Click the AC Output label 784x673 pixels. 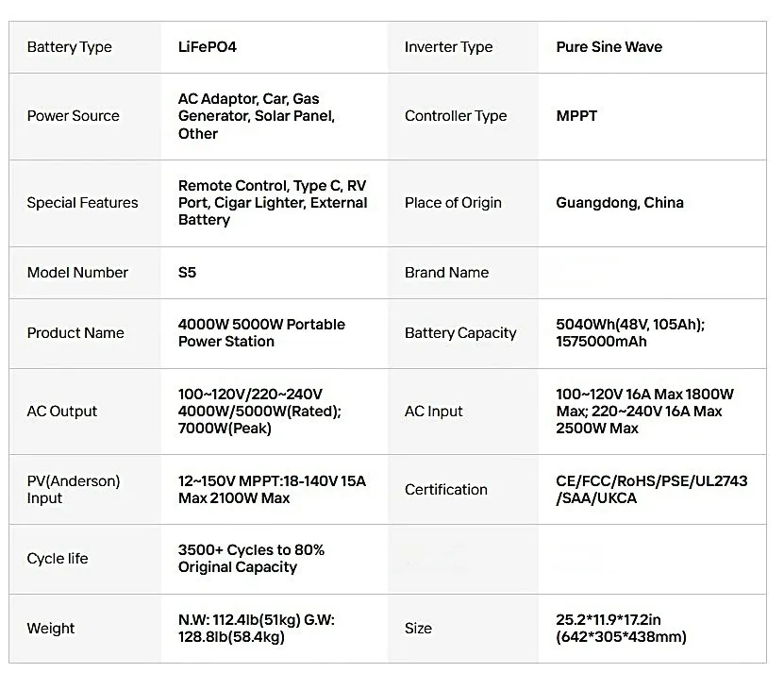pyautogui.click(x=61, y=412)
